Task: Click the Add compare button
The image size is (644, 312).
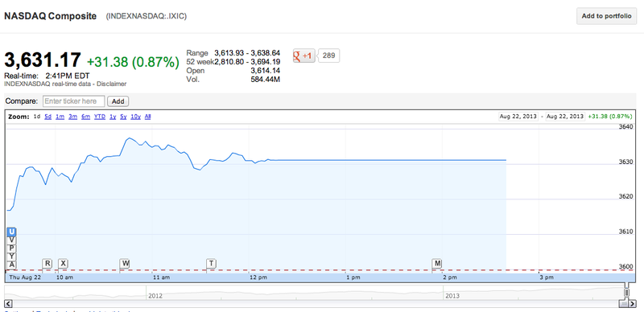Action: pyautogui.click(x=118, y=101)
